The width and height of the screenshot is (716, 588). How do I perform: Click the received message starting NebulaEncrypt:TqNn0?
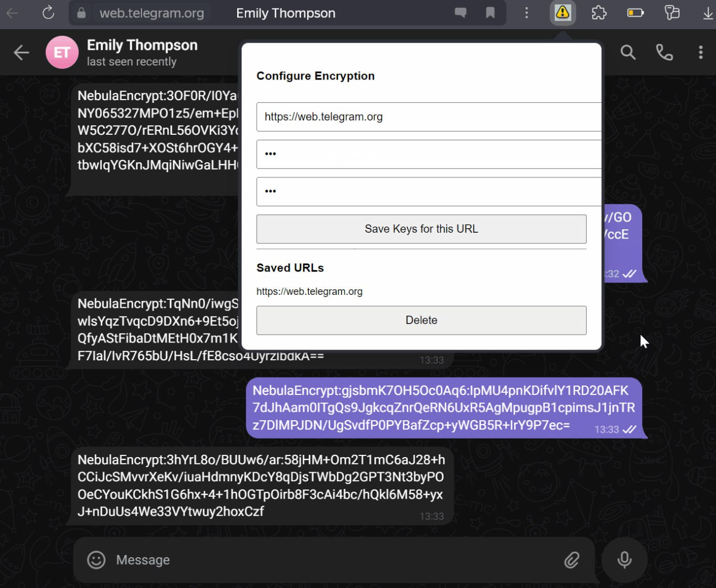coord(157,330)
